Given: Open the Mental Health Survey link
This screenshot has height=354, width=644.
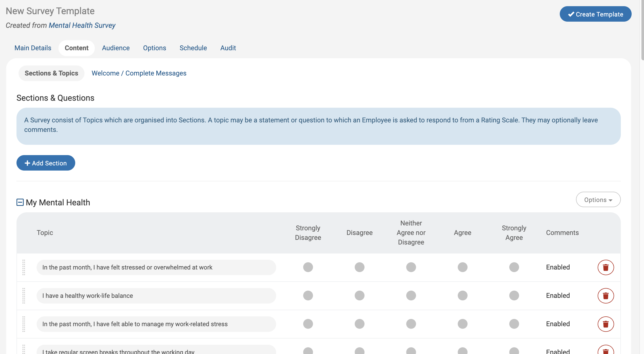Looking at the screenshot, I should [x=82, y=25].
